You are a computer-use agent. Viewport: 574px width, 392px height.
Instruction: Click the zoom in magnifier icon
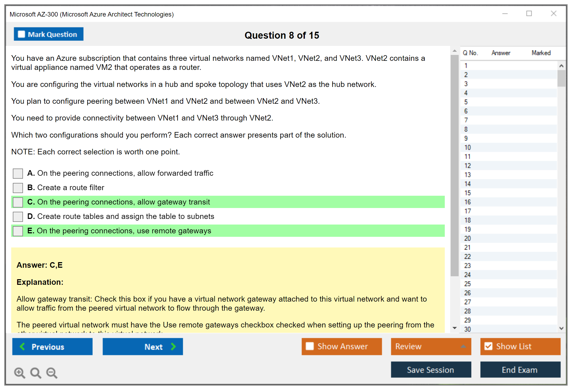click(19, 373)
